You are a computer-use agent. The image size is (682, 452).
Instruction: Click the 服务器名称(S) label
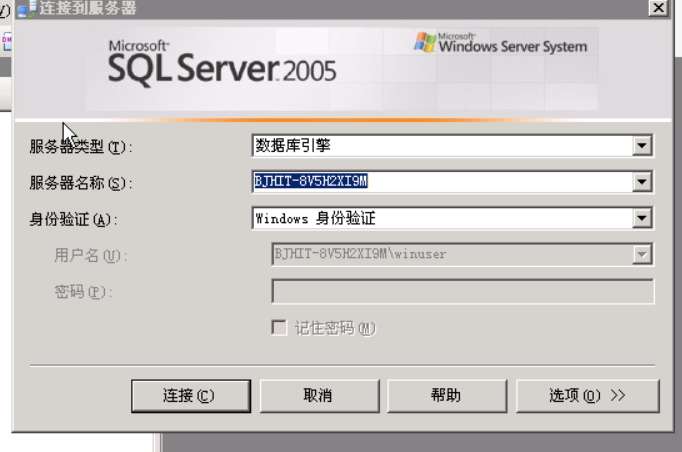tap(80, 183)
